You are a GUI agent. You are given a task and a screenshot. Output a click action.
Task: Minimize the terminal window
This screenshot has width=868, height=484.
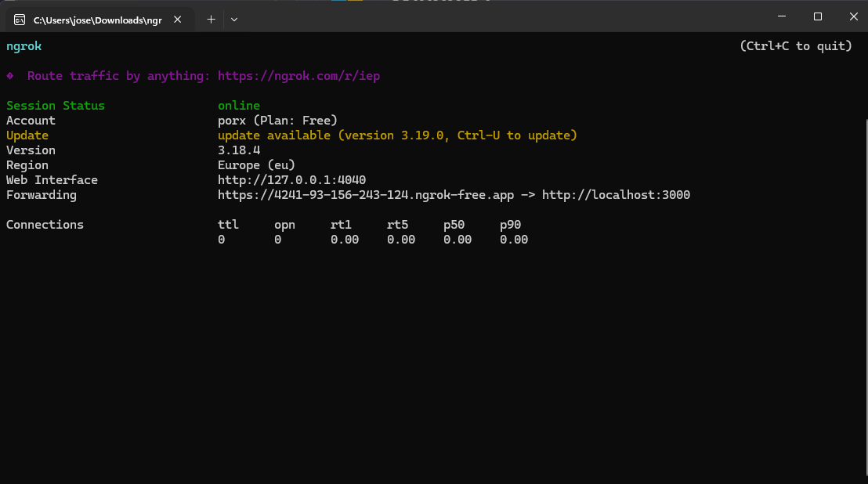coord(782,16)
